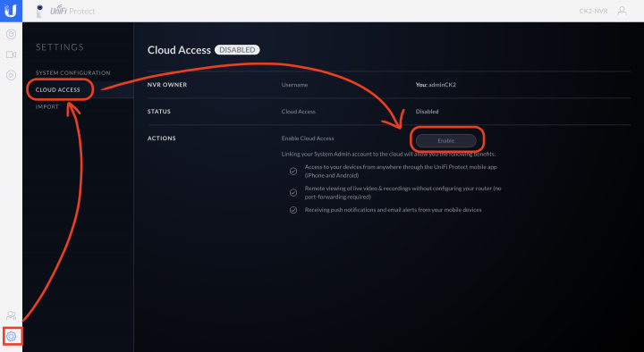This screenshot has height=352, width=644.
Task: Click the Username field label
Action: (294, 85)
